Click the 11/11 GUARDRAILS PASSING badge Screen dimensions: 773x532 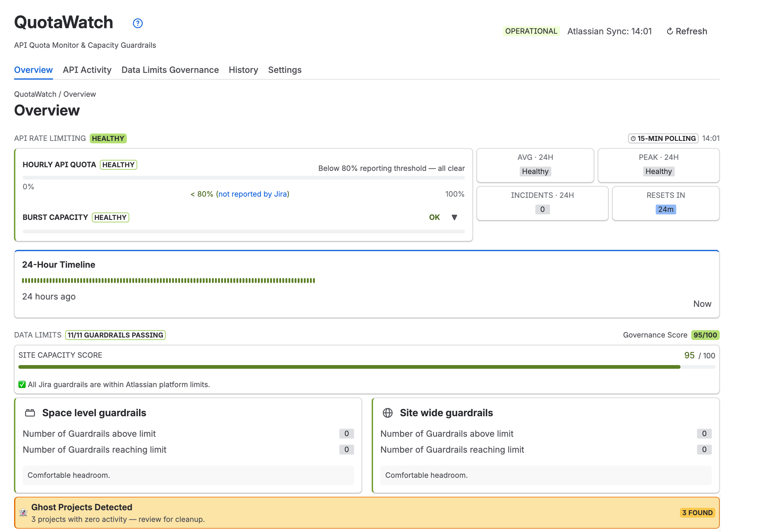point(115,335)
